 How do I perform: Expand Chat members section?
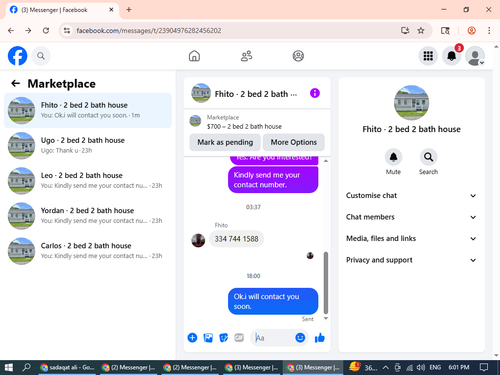411,217
